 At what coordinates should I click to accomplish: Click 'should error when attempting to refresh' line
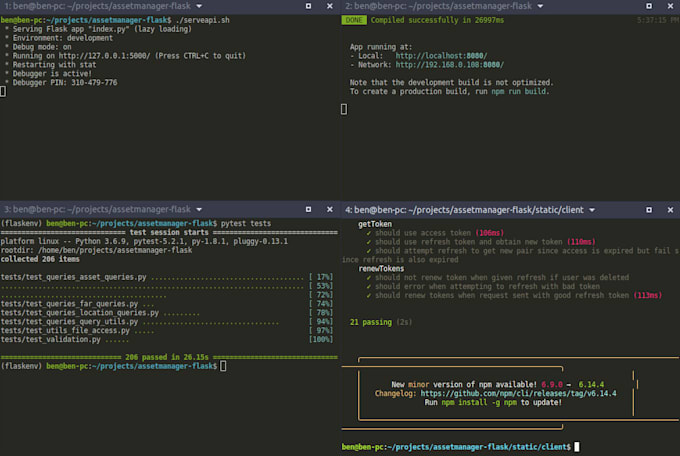(x=483, y=286)
